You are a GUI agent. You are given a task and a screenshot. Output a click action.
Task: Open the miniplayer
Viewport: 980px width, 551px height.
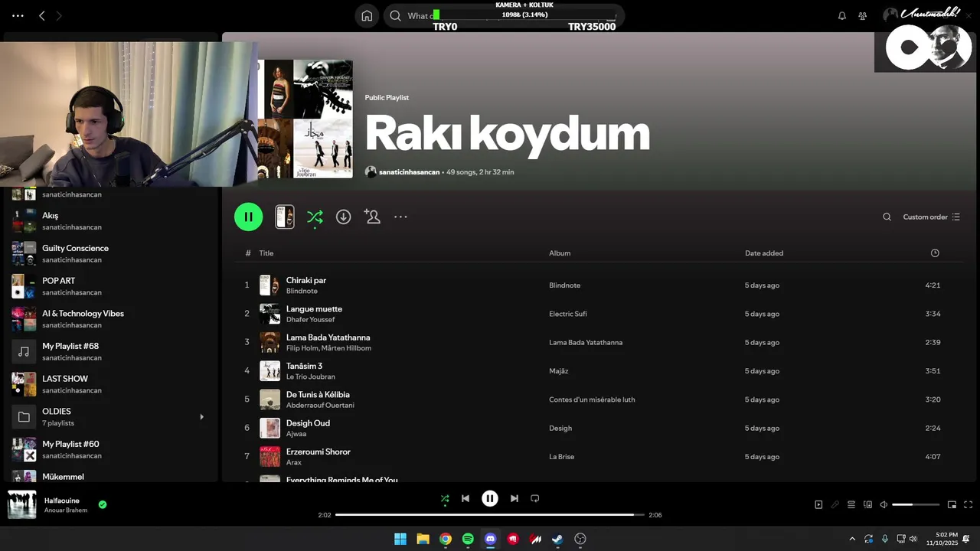[x=952, y=504]
